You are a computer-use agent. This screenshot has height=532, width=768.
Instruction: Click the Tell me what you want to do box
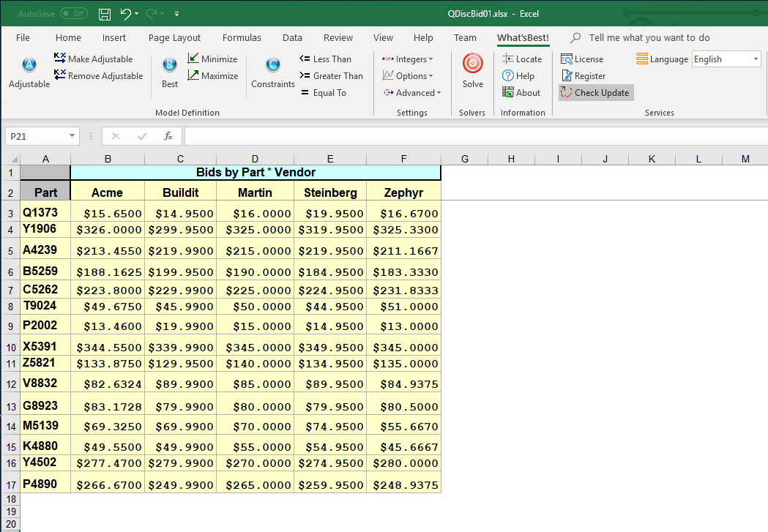coord(649,37)
